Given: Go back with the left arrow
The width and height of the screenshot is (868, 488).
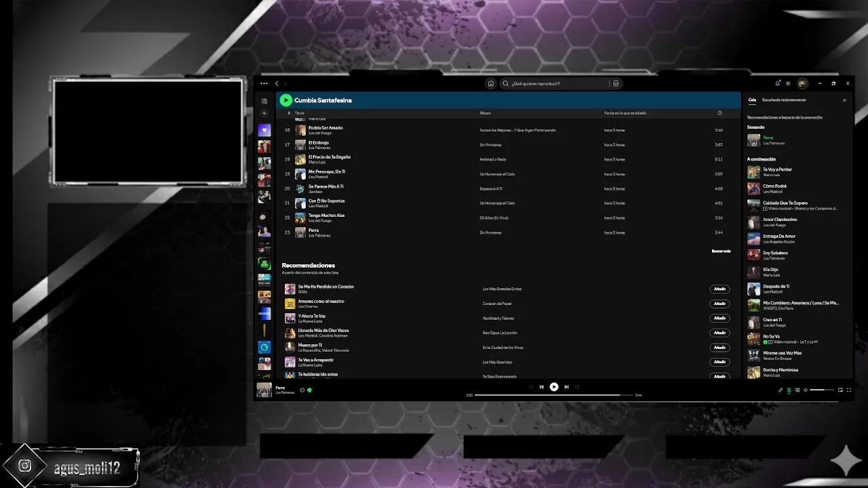Looking at the screenshot, I should tap(277, 83).
